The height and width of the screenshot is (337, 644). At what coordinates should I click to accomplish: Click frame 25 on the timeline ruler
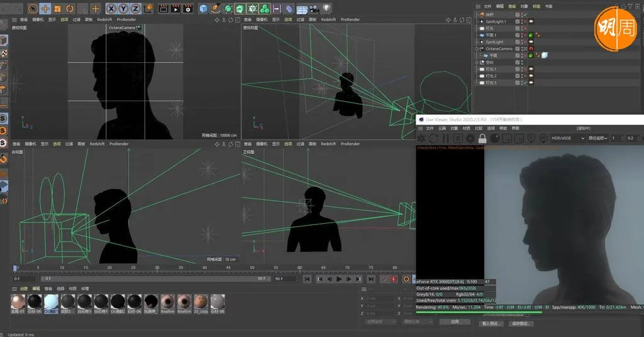tap(133, 268)
